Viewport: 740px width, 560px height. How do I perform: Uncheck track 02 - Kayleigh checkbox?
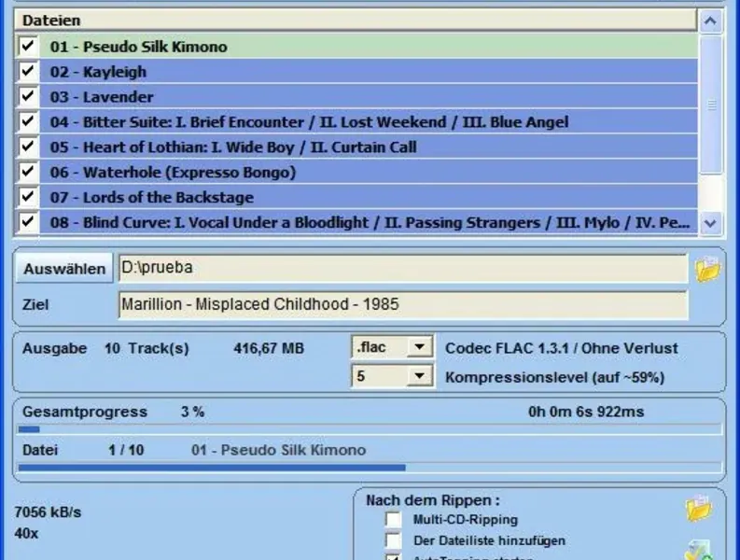point(27,71)
